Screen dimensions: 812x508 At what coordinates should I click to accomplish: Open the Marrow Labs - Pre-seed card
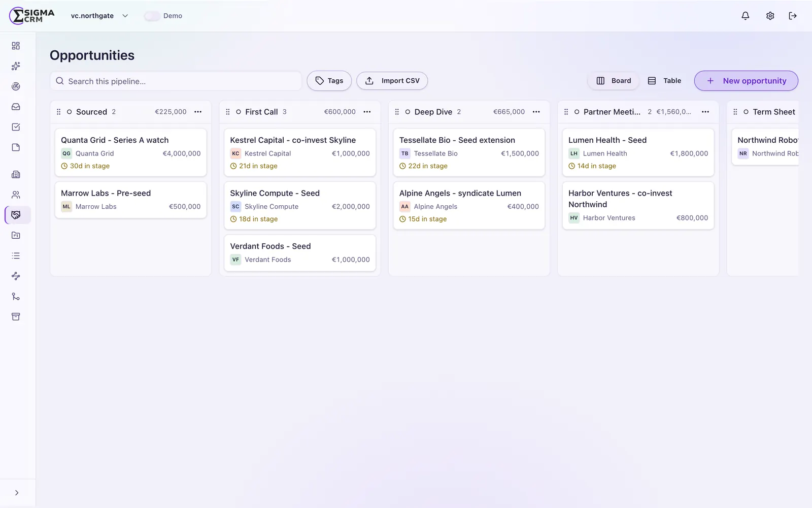130,200
